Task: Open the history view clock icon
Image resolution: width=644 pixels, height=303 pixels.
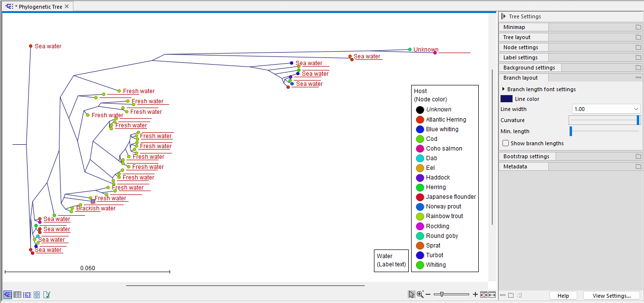Action: 36,294
